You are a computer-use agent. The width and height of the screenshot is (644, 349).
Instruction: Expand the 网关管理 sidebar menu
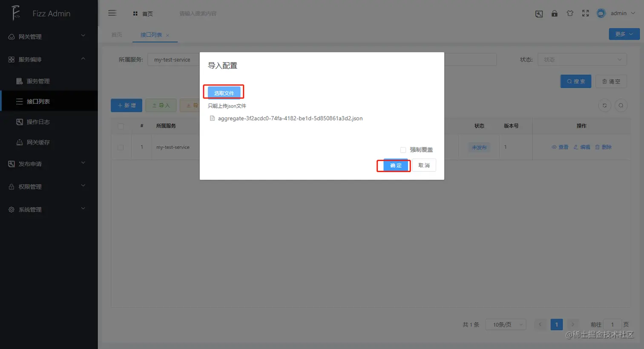(49, 37)
